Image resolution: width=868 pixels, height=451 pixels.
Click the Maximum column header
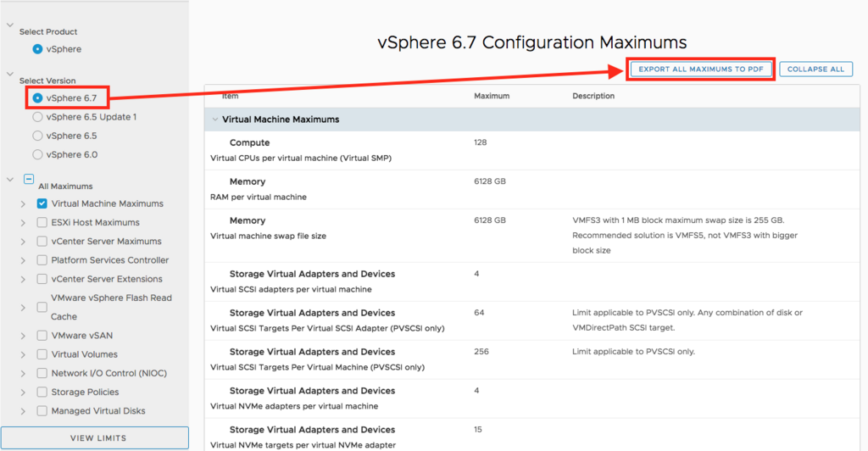pyautogui.click(x=492, y=96)
